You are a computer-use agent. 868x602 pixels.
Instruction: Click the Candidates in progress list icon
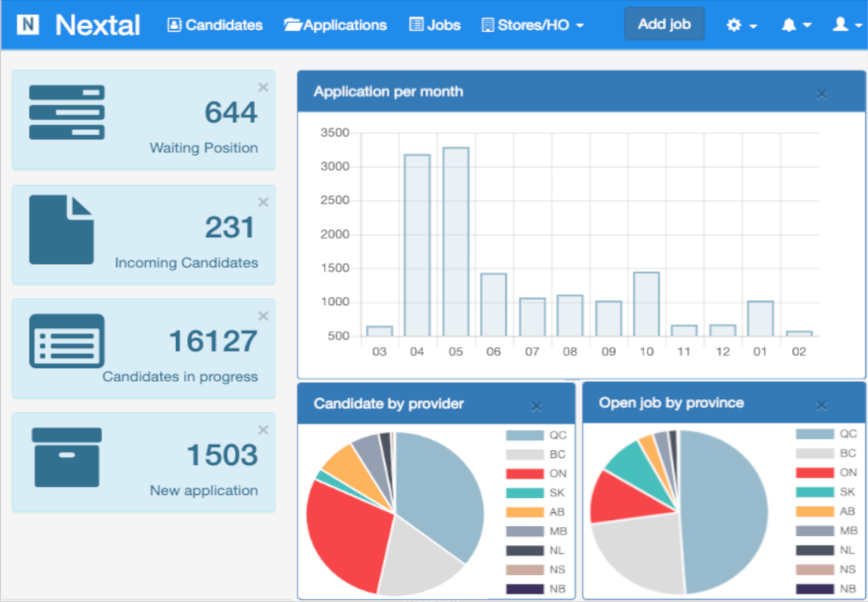tap(67, 341)
